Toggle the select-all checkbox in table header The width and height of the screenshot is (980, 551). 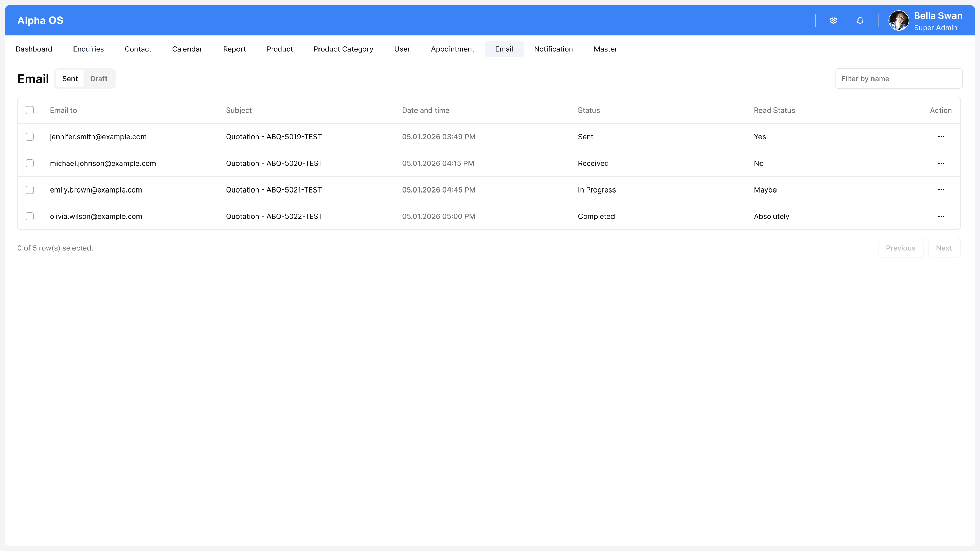point(30,110)
